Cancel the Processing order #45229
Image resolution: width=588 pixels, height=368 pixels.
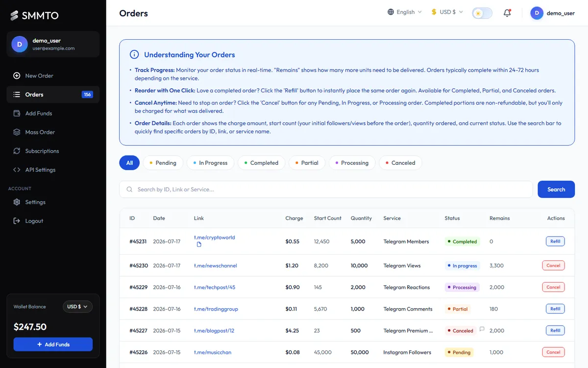click(x=553, y=287)
